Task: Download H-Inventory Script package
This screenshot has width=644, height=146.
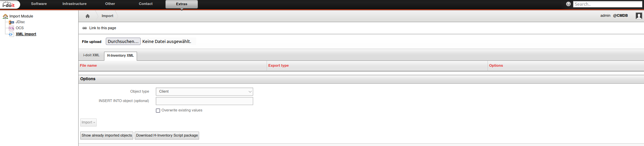Action: [x=167, y=136]
